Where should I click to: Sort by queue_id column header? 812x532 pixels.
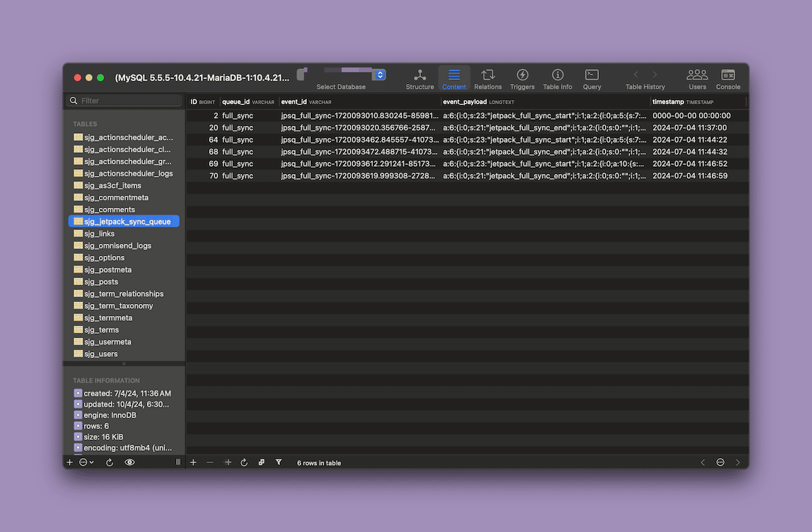pyautogui.click(x=249, y=102)
